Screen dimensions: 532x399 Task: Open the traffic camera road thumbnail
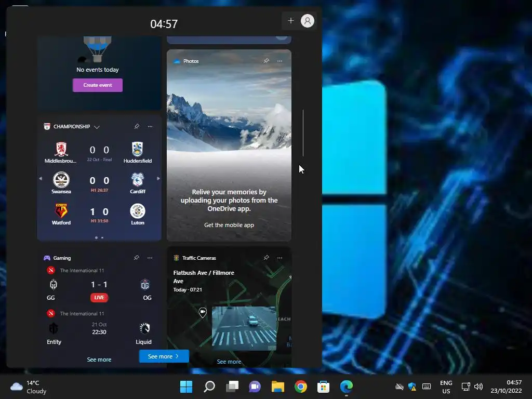point(244,328)
